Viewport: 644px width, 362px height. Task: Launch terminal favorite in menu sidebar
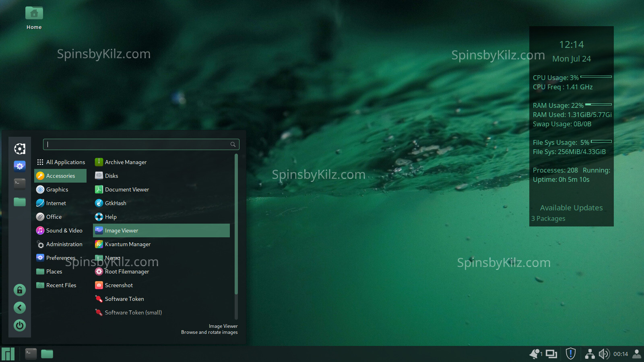(20, 183)
